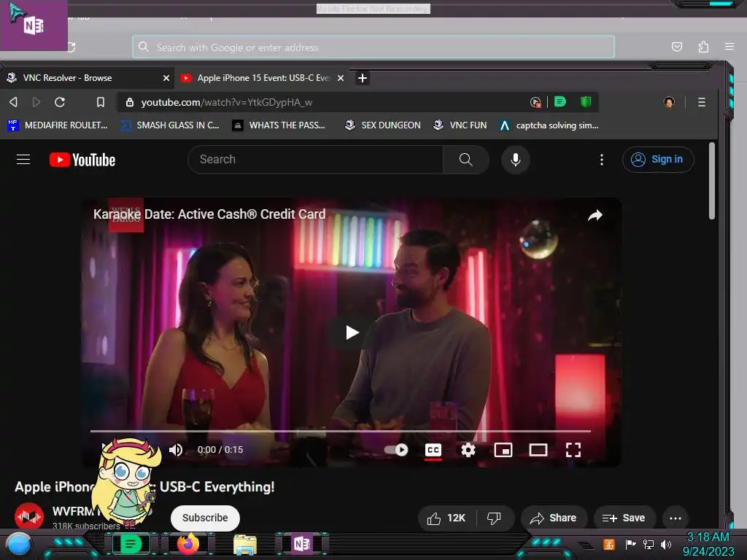Screen dimensions: 747x560
Task: Go to YouTube home logo
Action: pyautogui.click(x=82, y=160)
